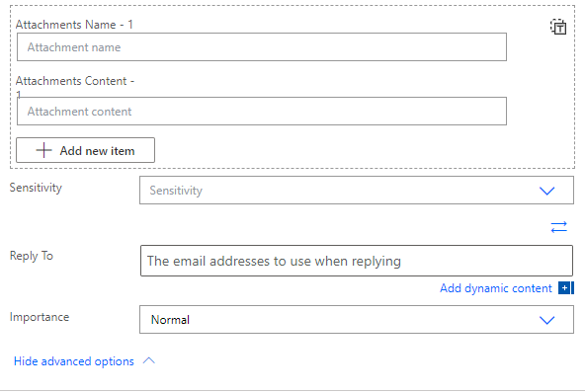Open the Sensitivity dropdown
585x392 pixels.
click(357, 191)
